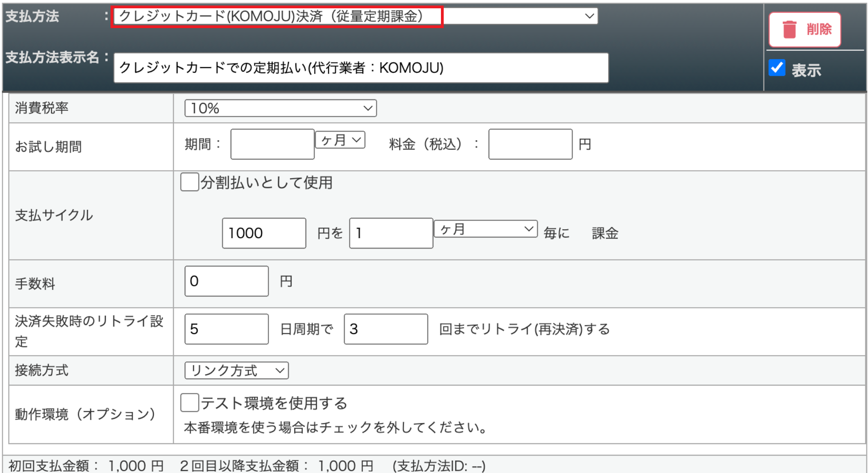Click the 分割払いとして使用 label text

point(266,183)
